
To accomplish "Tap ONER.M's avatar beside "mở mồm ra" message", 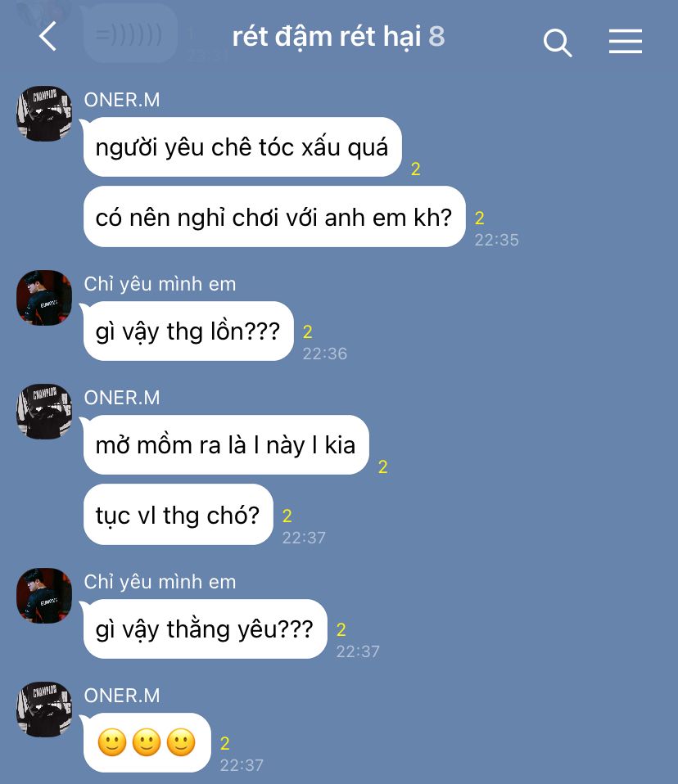I will click(44, 411).
